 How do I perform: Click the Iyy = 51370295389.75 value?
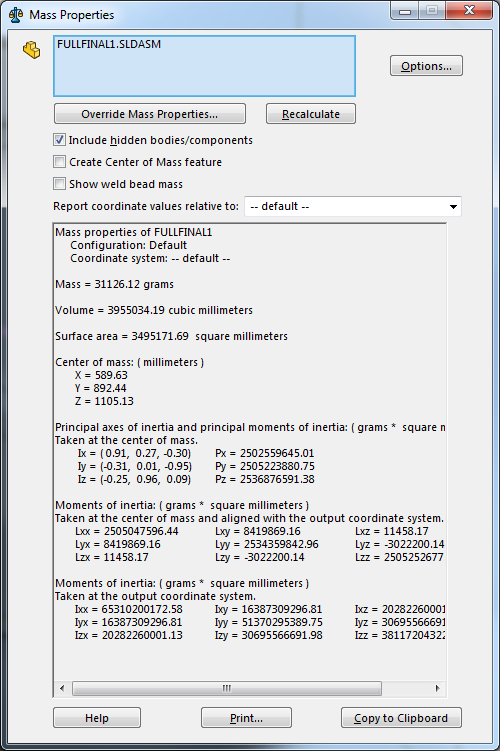[269, 622]
